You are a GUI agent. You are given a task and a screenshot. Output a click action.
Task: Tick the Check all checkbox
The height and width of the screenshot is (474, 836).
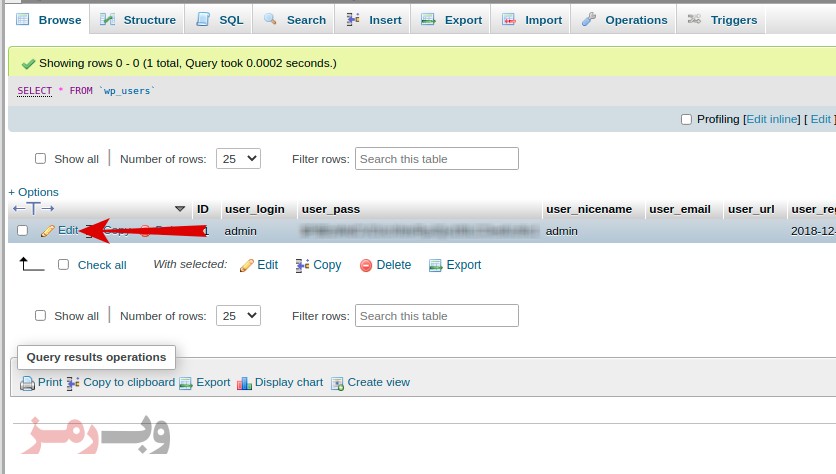click(x=63, y=265)
